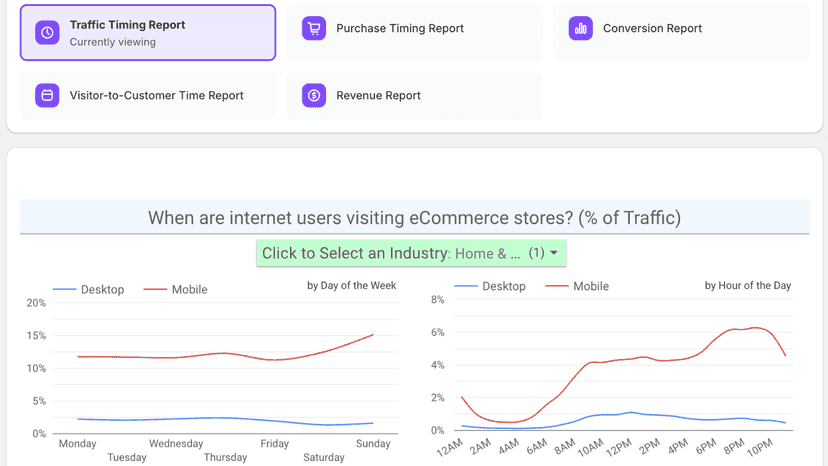This screenshot has width=828, height=466.
Task: Click the bar chart icon for Conversion Report
Action: [580, 29]
